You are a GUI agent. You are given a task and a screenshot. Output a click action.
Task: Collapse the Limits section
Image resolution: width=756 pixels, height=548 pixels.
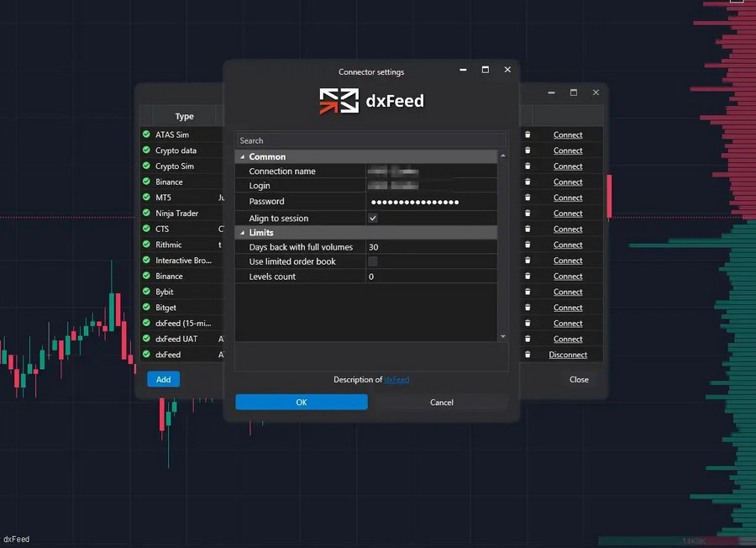tap(243, 233)
